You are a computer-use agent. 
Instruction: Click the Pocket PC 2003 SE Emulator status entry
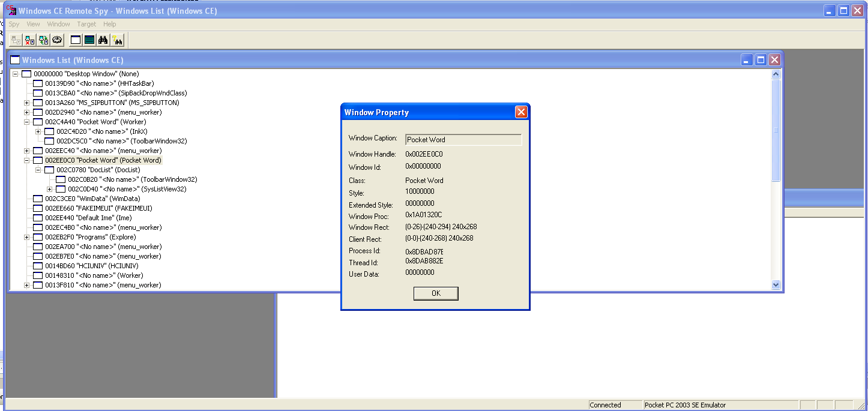721,405
